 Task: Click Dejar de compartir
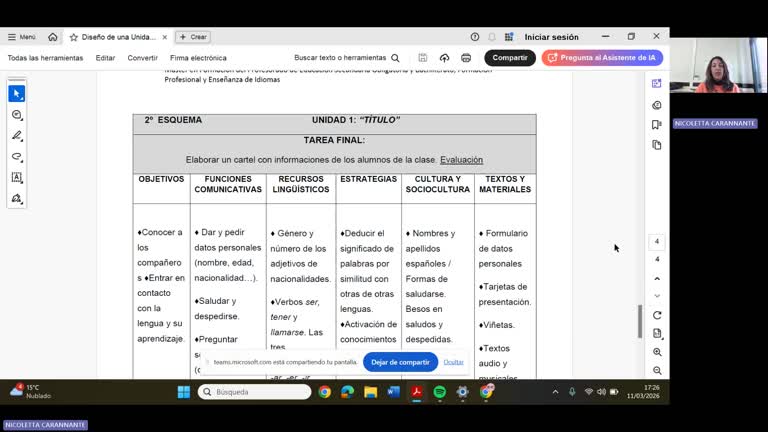tap(400, 362)
